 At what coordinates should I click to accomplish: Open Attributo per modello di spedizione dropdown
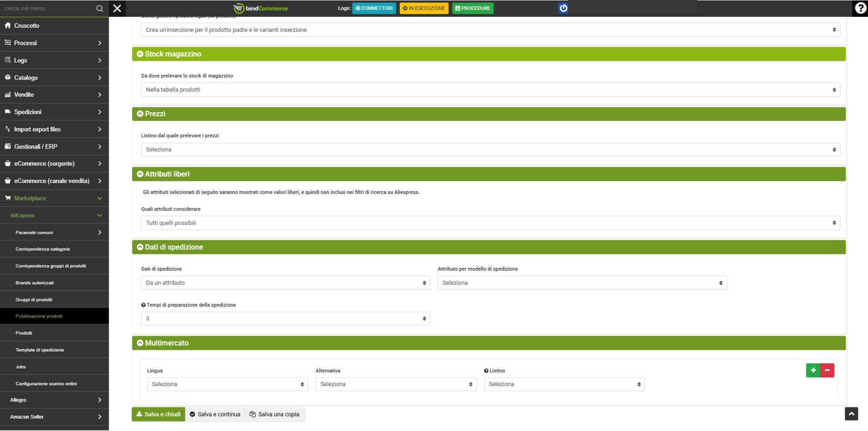[x=582, y=283]
